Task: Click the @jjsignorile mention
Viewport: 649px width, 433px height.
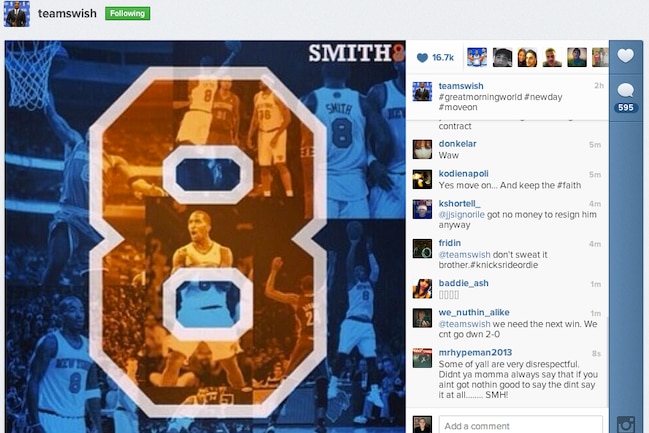Action: point(462,214)
